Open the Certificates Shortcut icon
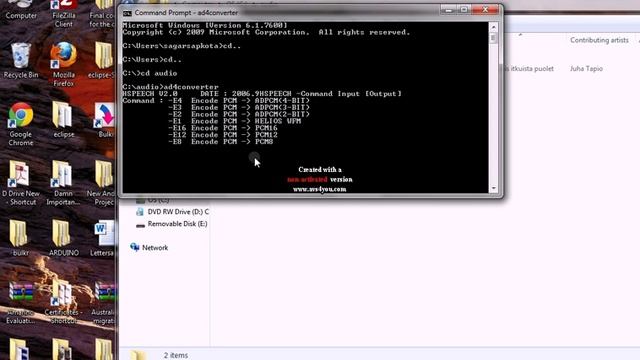This screenshot has width=640, height=360. click(x=63, y=301)
